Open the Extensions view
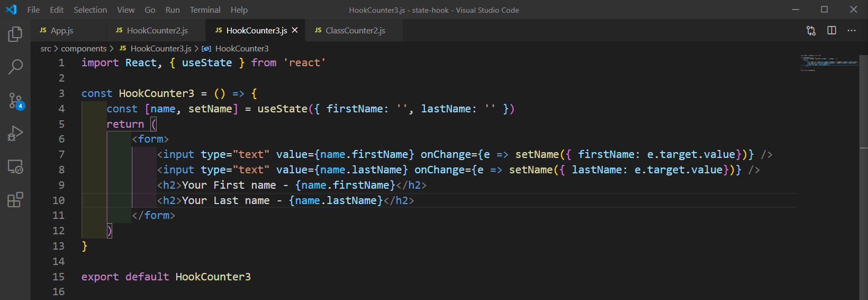Image resolution: width=868 pixels, height=300 pixels. click(15, 200)
